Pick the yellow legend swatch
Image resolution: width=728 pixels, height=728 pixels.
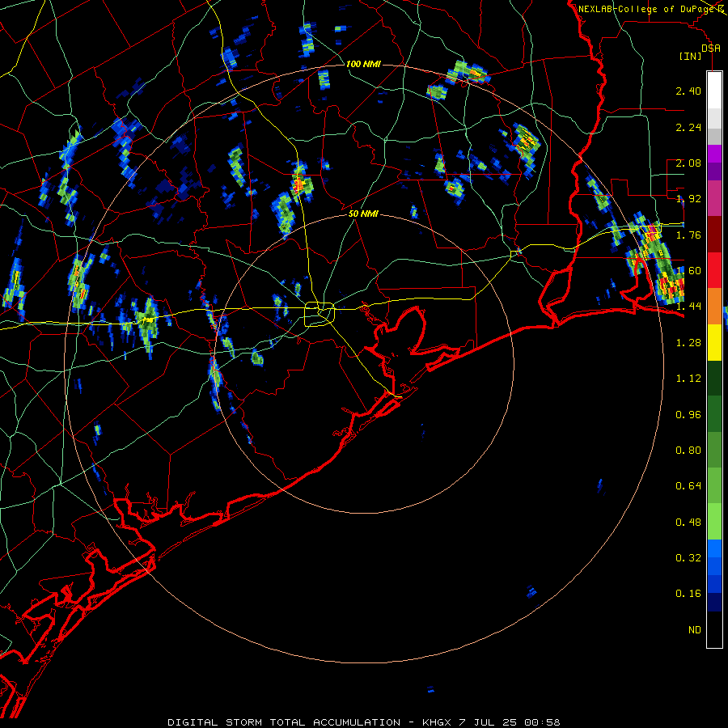[x=714, y=343]
